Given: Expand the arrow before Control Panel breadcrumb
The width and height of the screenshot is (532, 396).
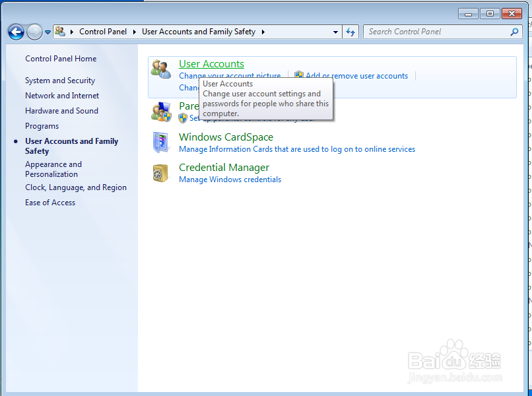Looking at the screenshot, I should 72,32.
